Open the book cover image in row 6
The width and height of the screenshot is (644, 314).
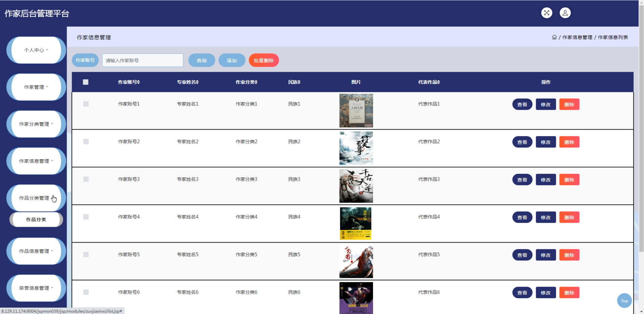(356, 298)
